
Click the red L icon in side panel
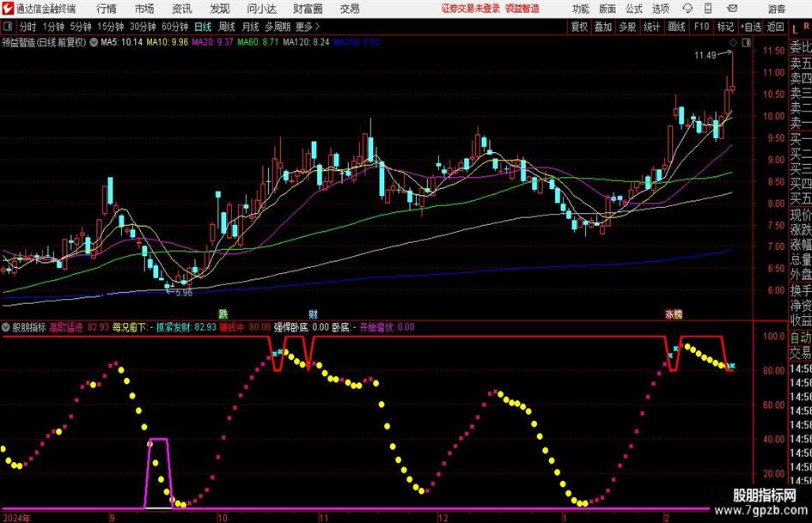795,29
